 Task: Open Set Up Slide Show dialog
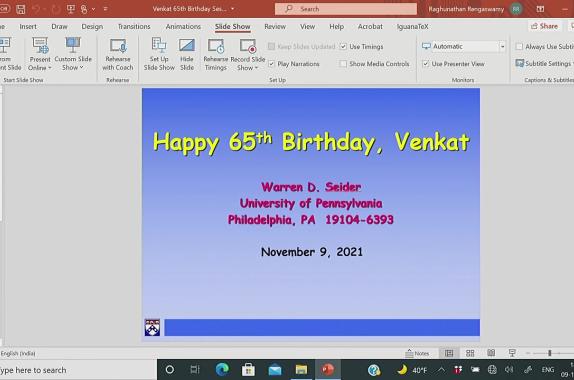[159, 54]
